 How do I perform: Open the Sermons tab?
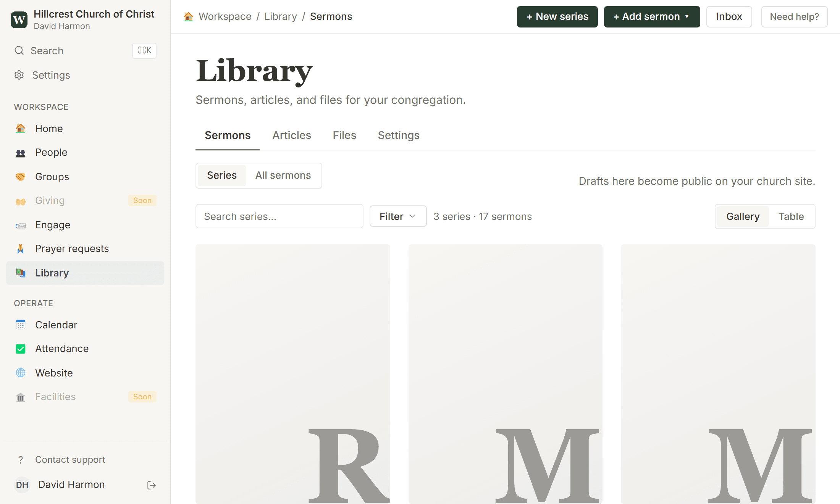point(228,135)
